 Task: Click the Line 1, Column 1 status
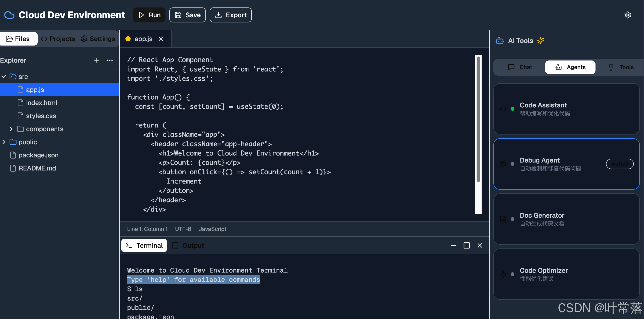[147, 229]
